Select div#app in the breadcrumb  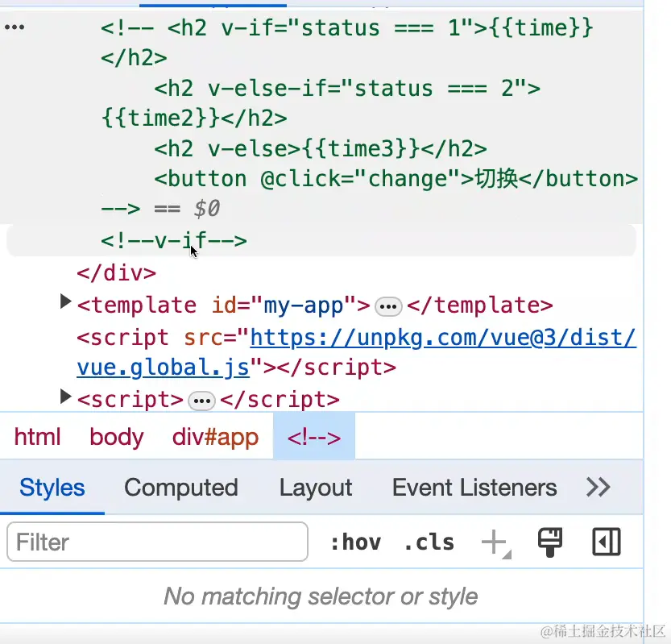215,437
